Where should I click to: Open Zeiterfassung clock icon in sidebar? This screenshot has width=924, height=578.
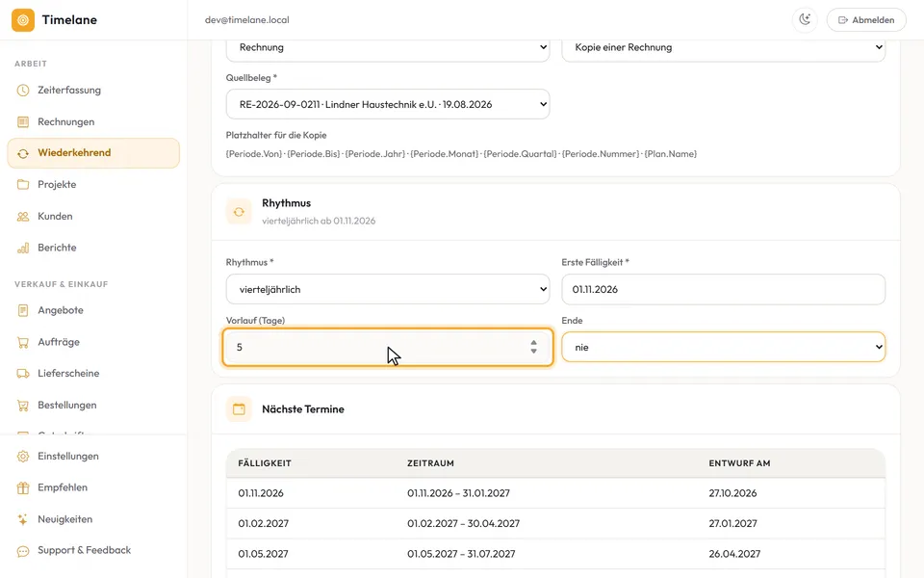[23, 91]
